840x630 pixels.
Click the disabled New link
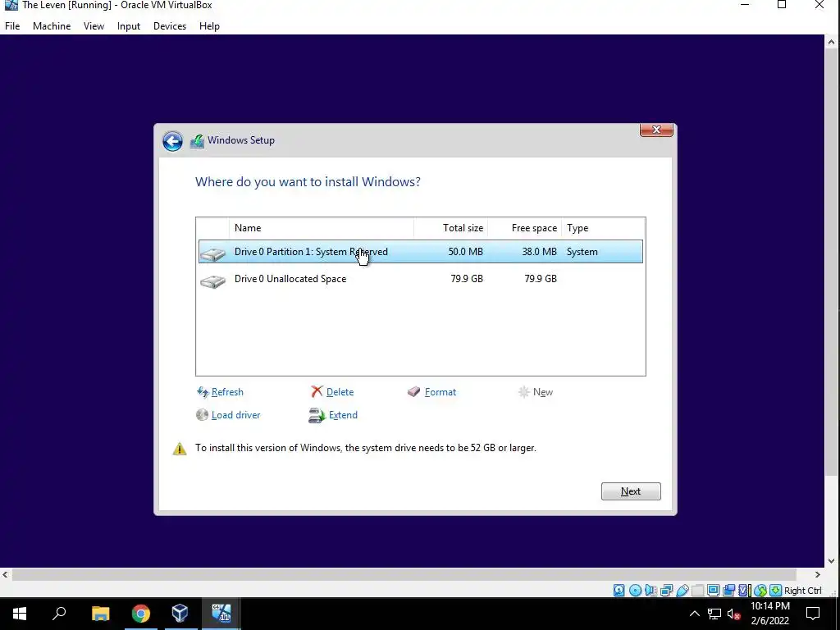point(543,392)
